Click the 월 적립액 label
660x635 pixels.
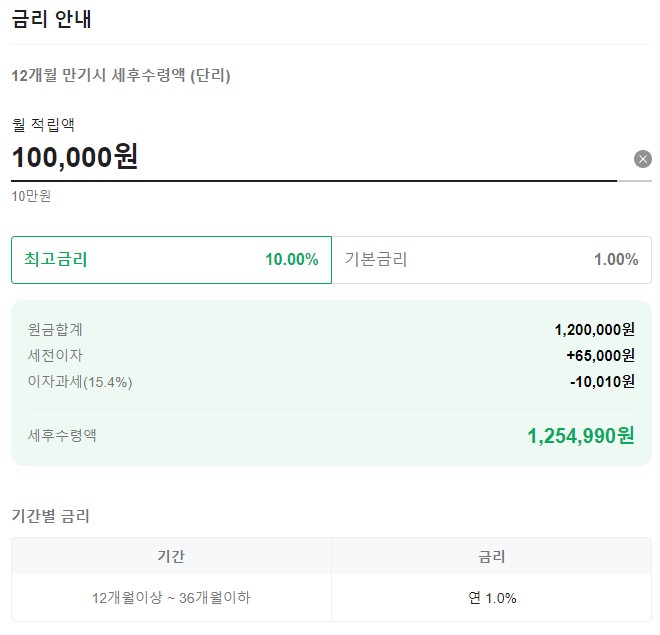(x=43, y=125)
